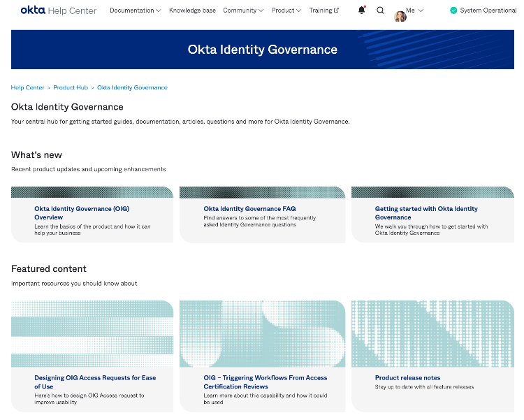The height and width of the screenshot is (420, 524).
Task: Open Product release notes link
Action: coord(407,377)
